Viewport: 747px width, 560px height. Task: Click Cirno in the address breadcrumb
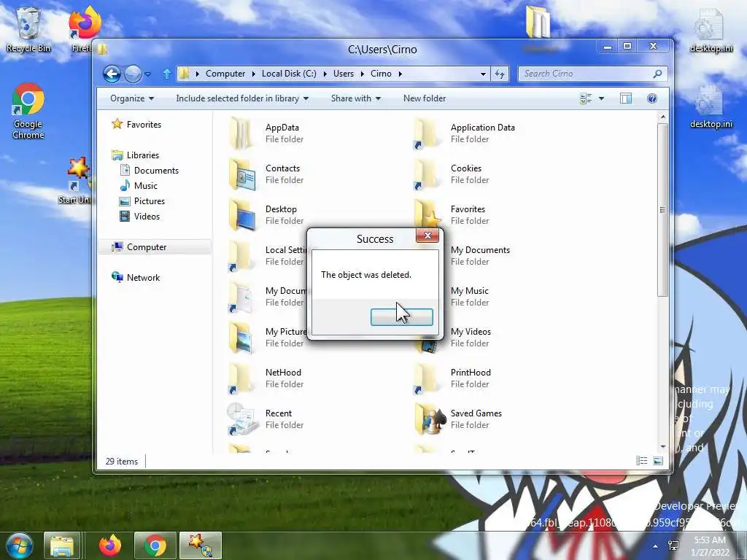click(x=381, y=74)
